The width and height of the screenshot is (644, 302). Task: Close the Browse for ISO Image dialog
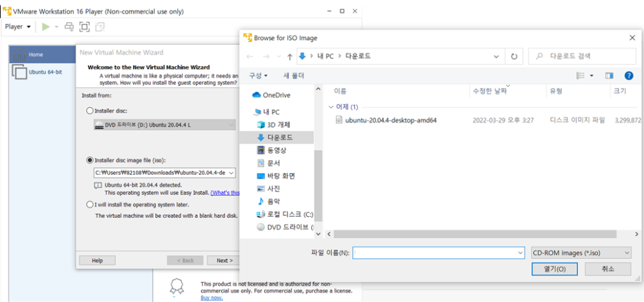tap(632, 38)
